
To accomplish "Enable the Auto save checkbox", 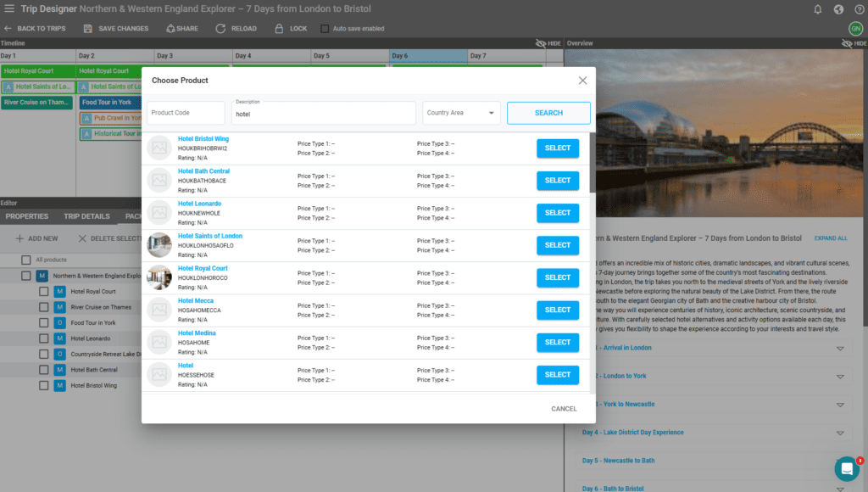I will click(x=325, y=29).
